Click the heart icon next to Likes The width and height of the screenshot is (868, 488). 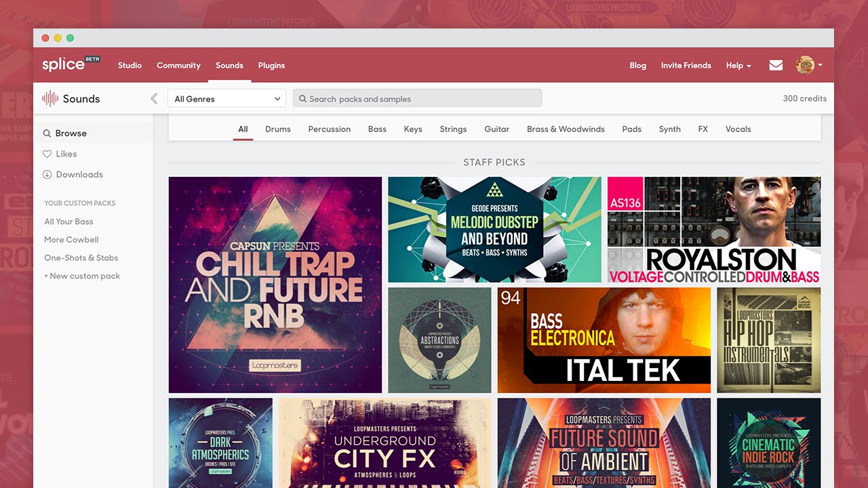pos(47,154)
